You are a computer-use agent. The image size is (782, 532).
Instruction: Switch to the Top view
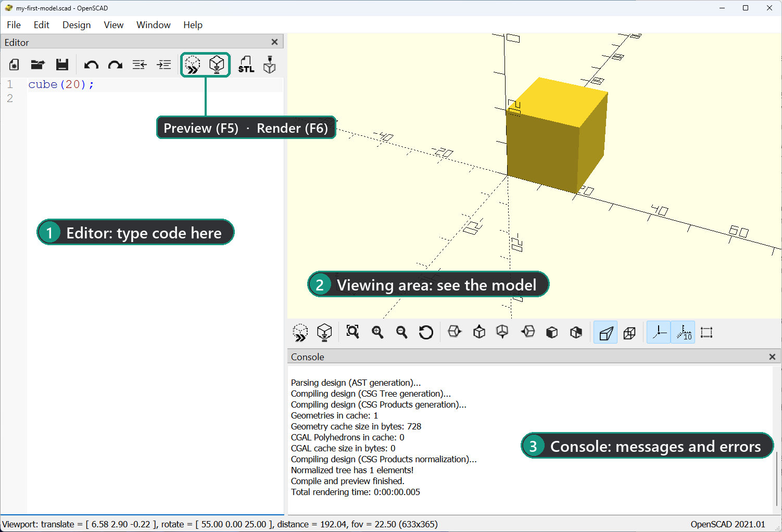479,332
